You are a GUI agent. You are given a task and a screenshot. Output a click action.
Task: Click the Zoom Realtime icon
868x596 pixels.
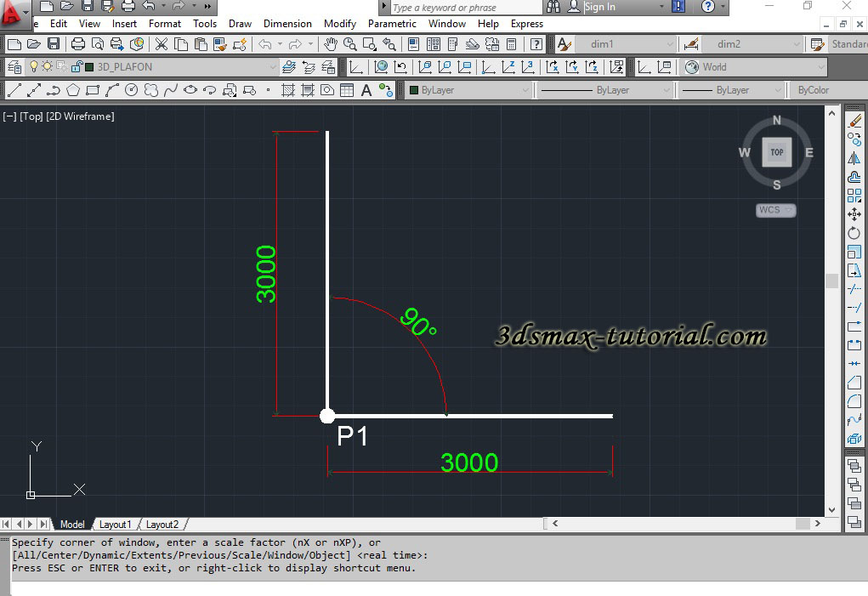click(x=350, y=44)
